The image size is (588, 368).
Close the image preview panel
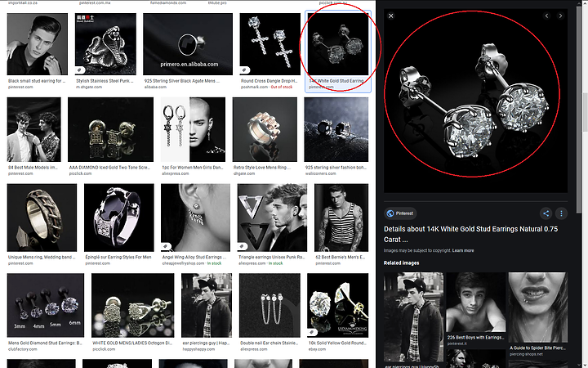[x=390, y=16]
